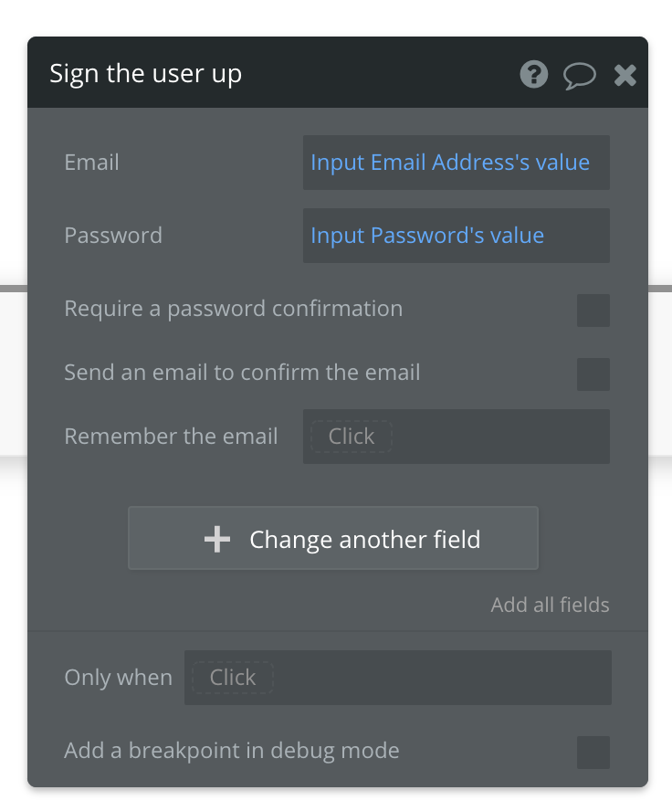Enable Add a breakpoint in debug mode

(593, 752)
